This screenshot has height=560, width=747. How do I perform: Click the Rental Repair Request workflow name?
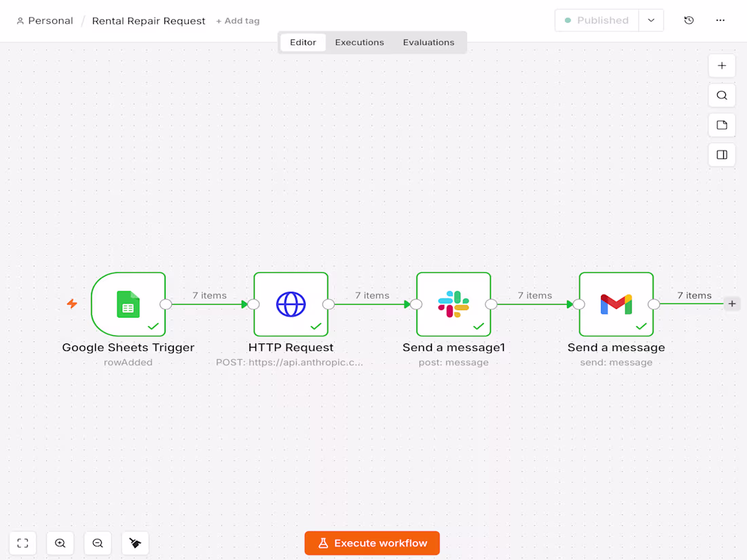click(149, 21)
